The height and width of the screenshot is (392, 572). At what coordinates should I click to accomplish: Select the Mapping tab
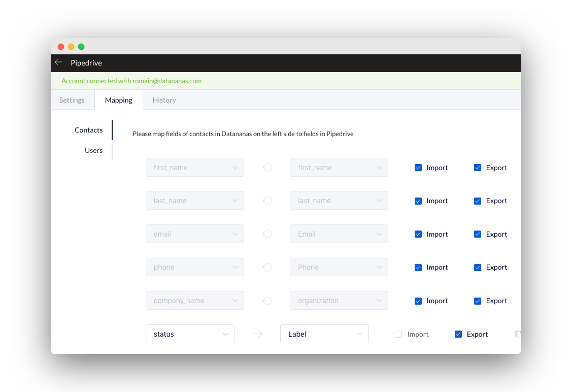[x=119, y=100]
